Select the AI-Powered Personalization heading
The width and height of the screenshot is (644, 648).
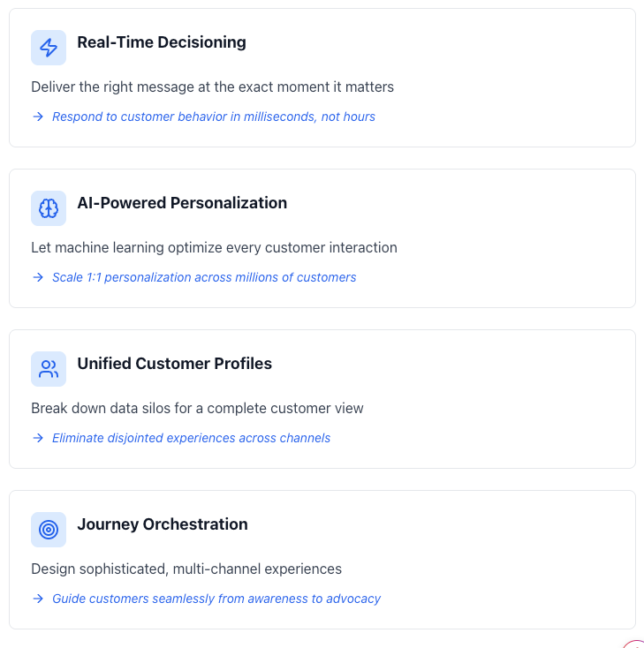[182, 203]
